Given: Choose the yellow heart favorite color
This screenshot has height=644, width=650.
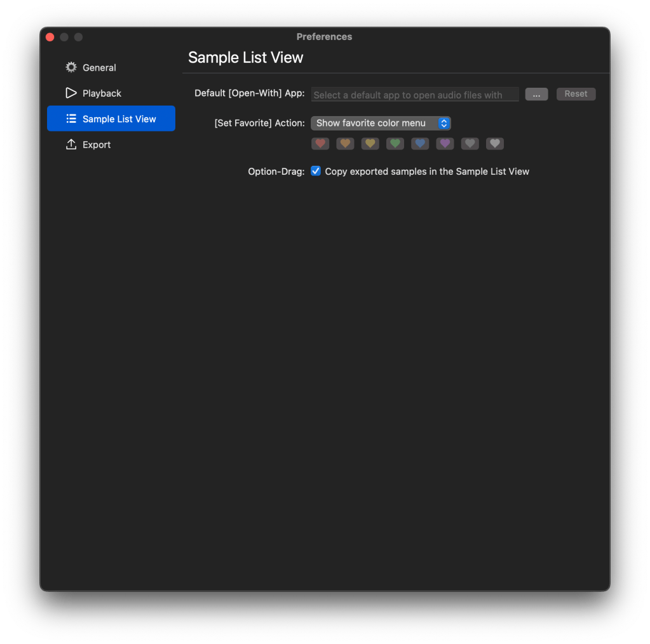Looking at the screenshot, I should pos(370,144).
